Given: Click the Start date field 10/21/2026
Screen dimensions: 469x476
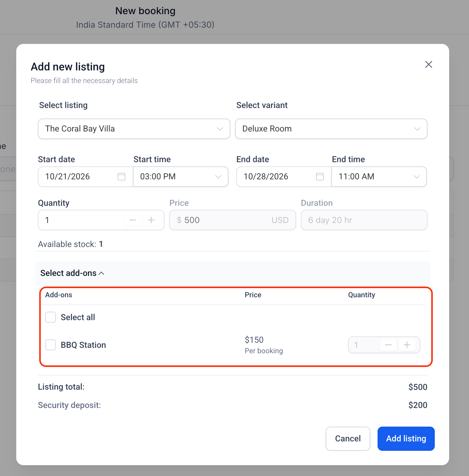Looking at the screenshot, I should (x=86, y=177).
